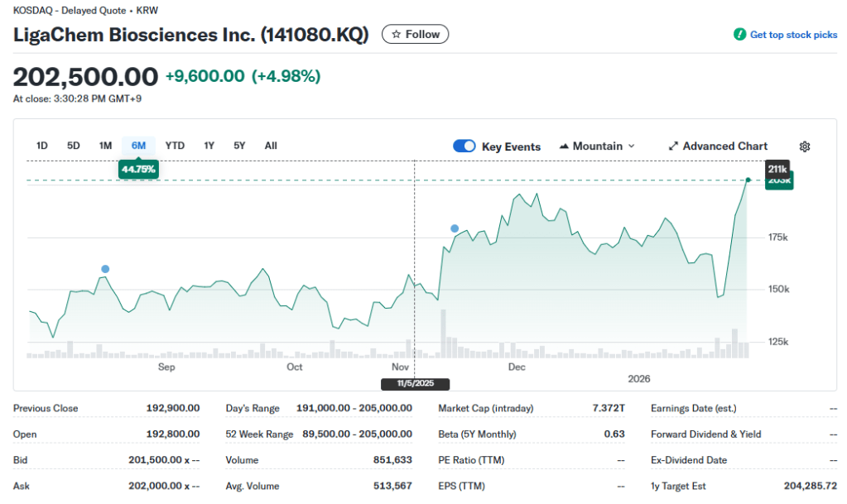847x504 pixels.
Task: Open chart settings gear icon
Action: coord(804,146)
